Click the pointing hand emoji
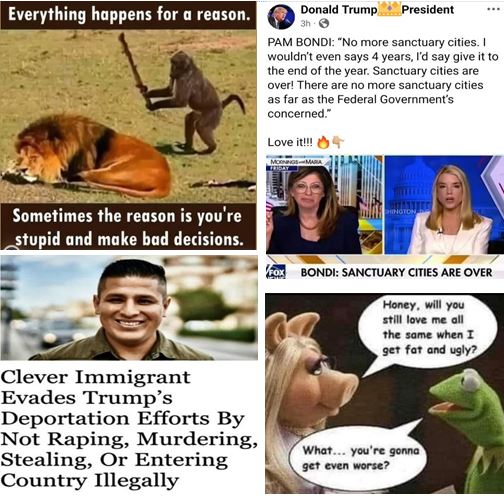 coord(338,142)
